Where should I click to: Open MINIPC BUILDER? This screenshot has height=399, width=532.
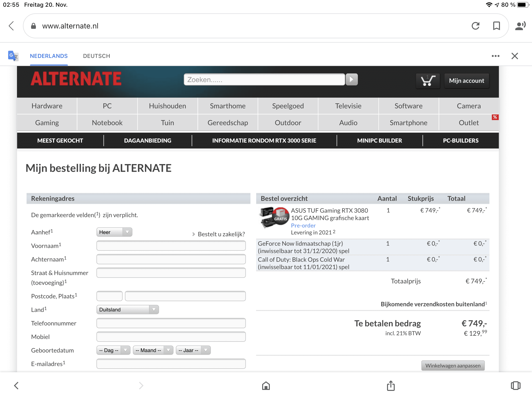coord(380,140)
